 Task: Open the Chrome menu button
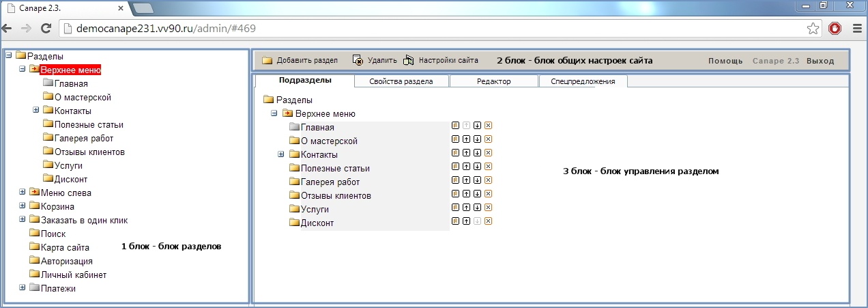[x=856, y=29]
